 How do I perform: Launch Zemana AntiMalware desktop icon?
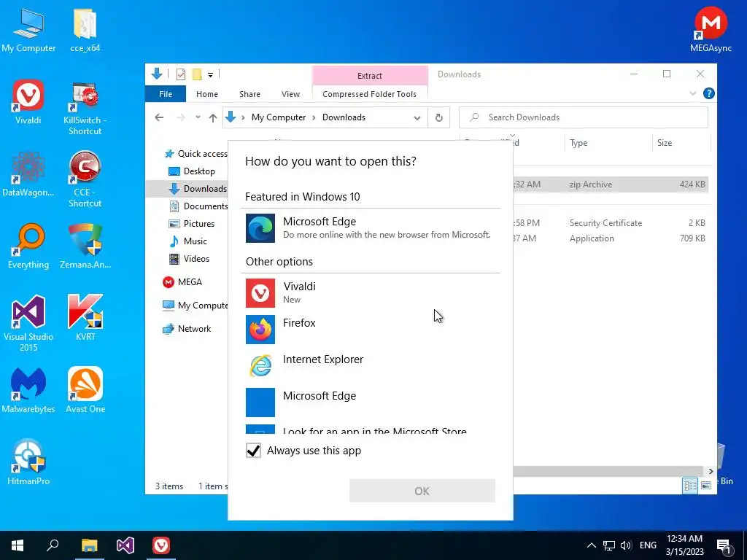[85, 246]
